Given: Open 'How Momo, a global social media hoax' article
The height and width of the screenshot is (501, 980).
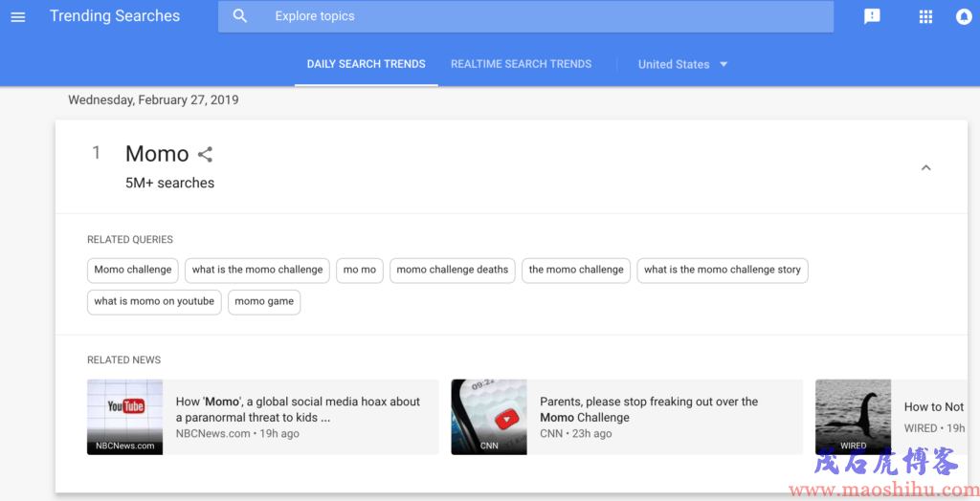Looking at the screenshot, I should [x=299, y=409].
